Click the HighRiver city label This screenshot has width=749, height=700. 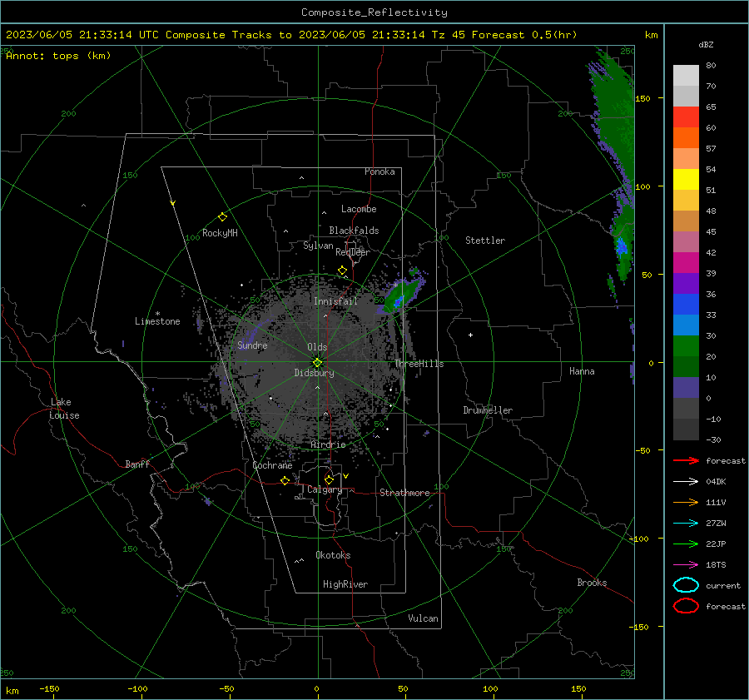345,584
